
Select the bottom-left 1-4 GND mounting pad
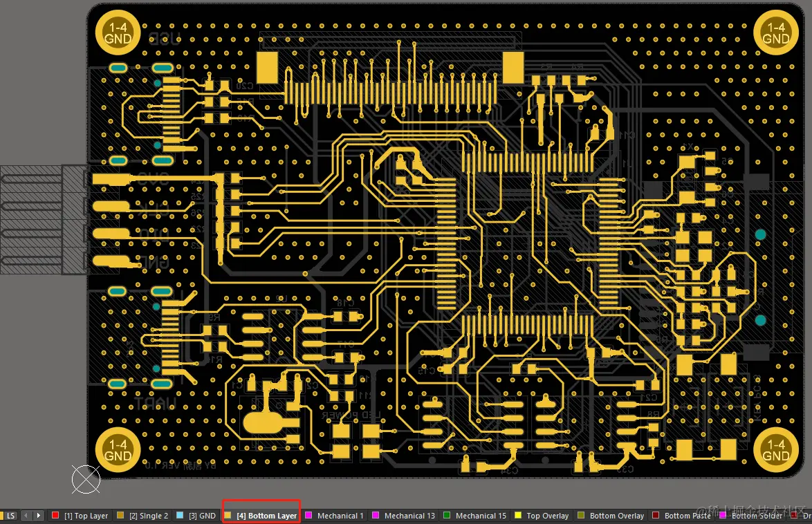118,450
